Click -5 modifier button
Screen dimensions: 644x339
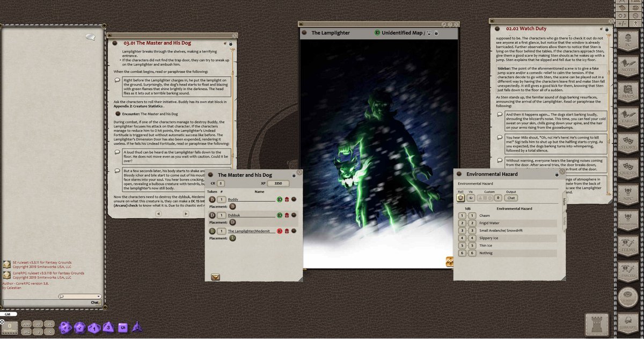[x=49, y=331]
